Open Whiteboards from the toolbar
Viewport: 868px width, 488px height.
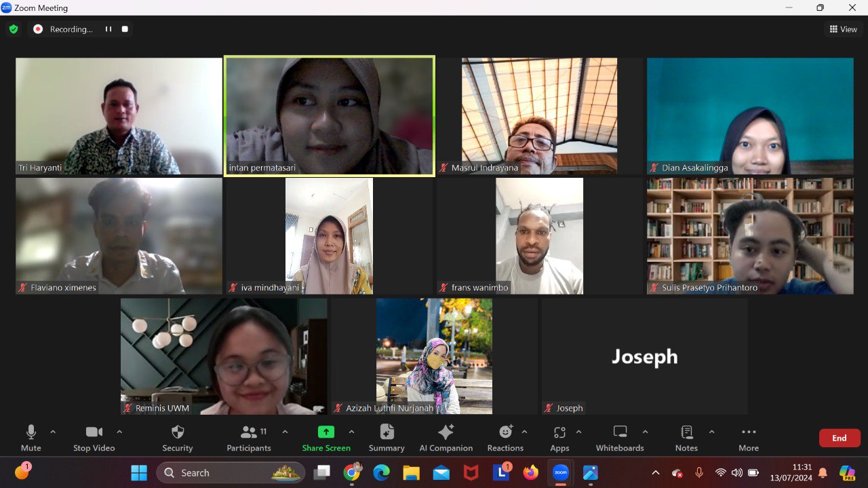(619, 438)
